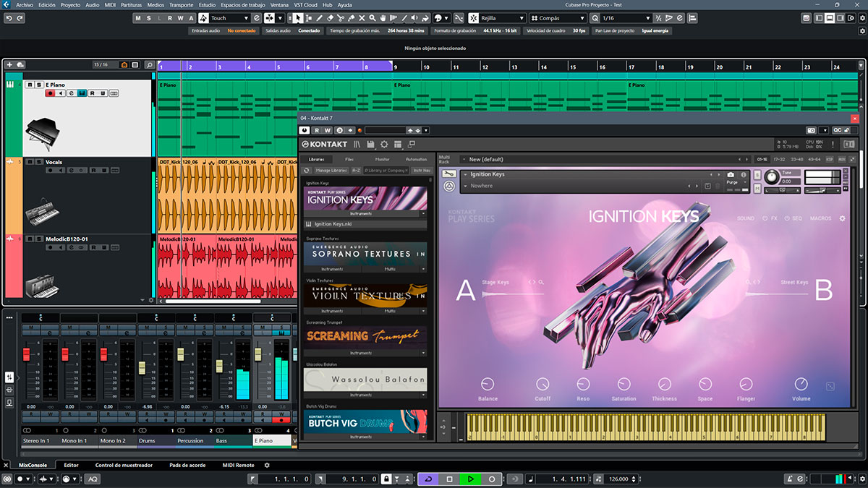Image resolution: width=868 pixels, height=488 pixels.
Task: Adjust the Cutoff knob
Action: (542, 383)
